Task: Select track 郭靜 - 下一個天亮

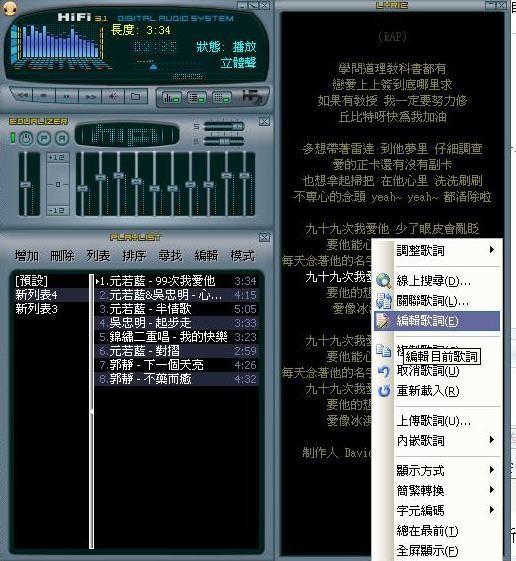Action: pos(177,365)
